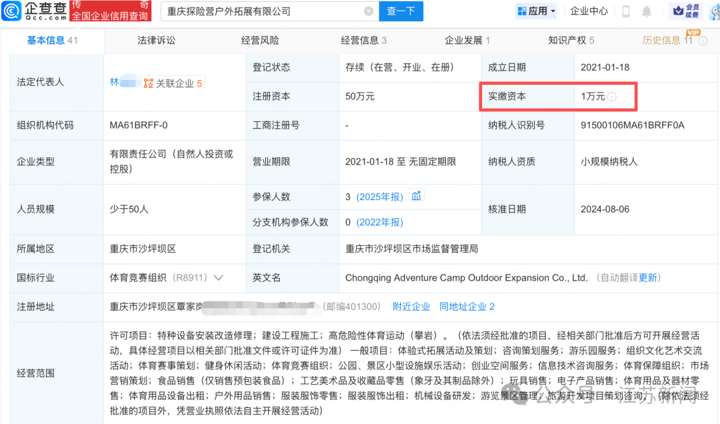Open the notification bell icon
The width and height of the screenshot is (720, 424).
click(x=647, y=11)
